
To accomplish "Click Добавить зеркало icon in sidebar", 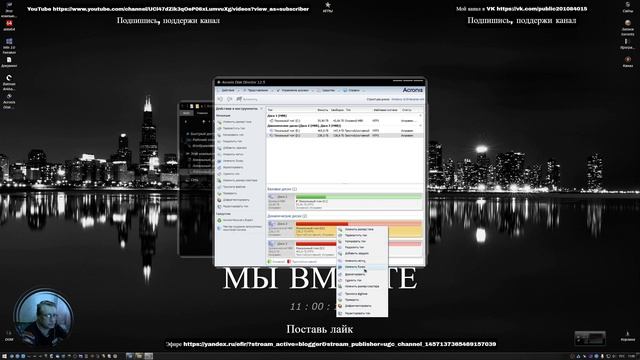I will (x=219, y=148).
